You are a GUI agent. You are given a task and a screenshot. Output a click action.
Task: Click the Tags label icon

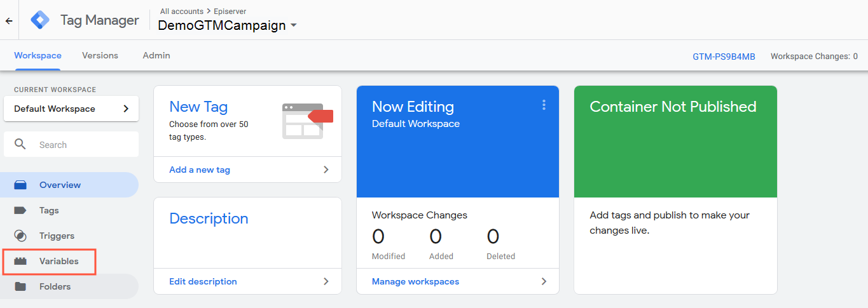(x=20, y=210)
